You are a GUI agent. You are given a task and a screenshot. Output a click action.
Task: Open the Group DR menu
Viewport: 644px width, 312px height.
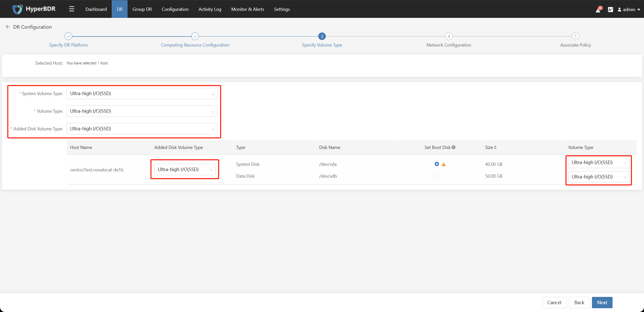tap(142, 9)
